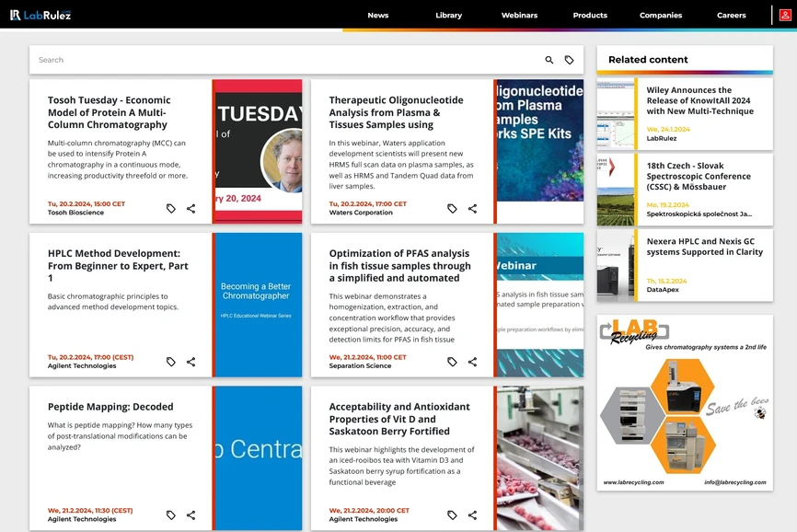Click tag icon on Peptide Mapping card
The image size is (797, 532).
coord(171,515)
